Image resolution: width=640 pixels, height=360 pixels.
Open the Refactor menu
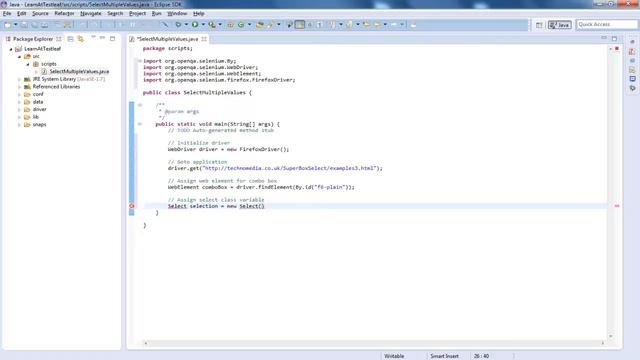(64, 13)
